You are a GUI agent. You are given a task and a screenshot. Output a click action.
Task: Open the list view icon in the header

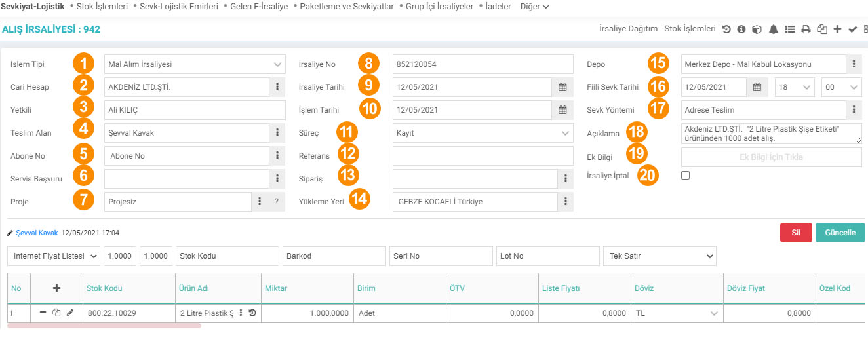pyautogui.click(x=789, y=29)
